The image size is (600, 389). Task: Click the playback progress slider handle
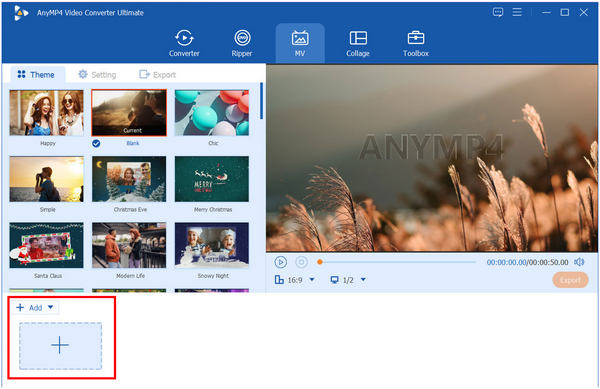pyautogui.click(x=320, y=262)
